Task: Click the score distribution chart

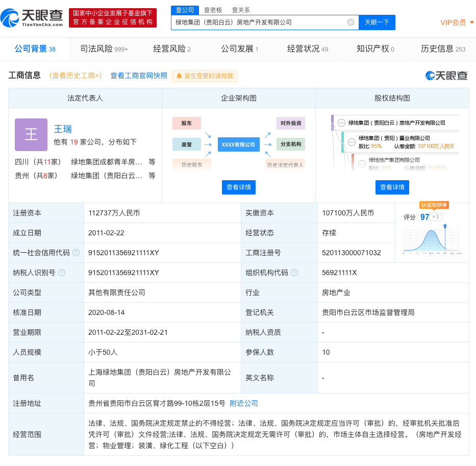Action: [x=432, y=240]
